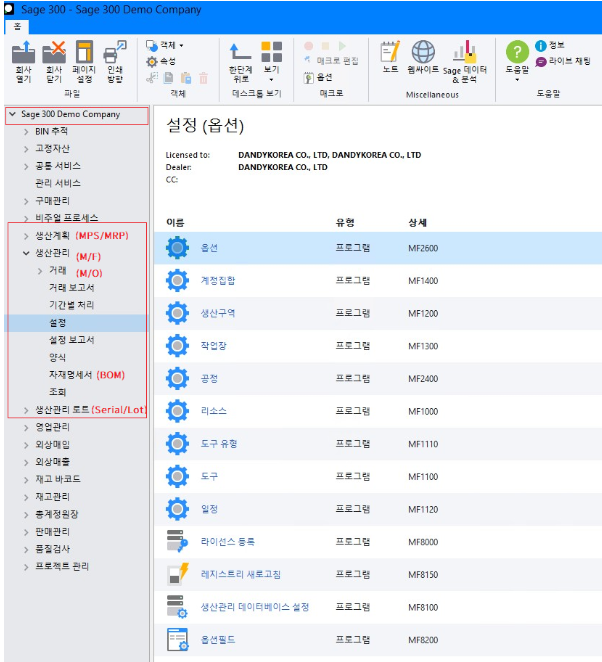The image size is (602, 662).
Task: Click the delete trash icon in 객체 group
Action: [x=203, y=78]
